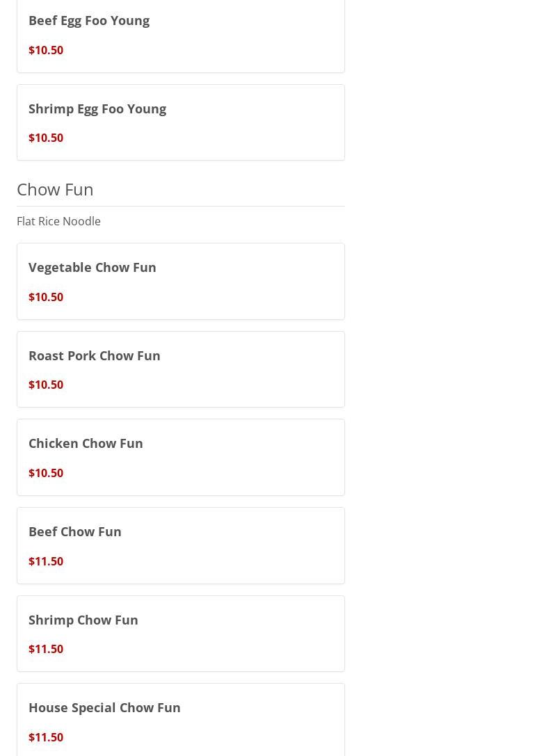Click the Flat Rice Noodle description text

point(58,221)
